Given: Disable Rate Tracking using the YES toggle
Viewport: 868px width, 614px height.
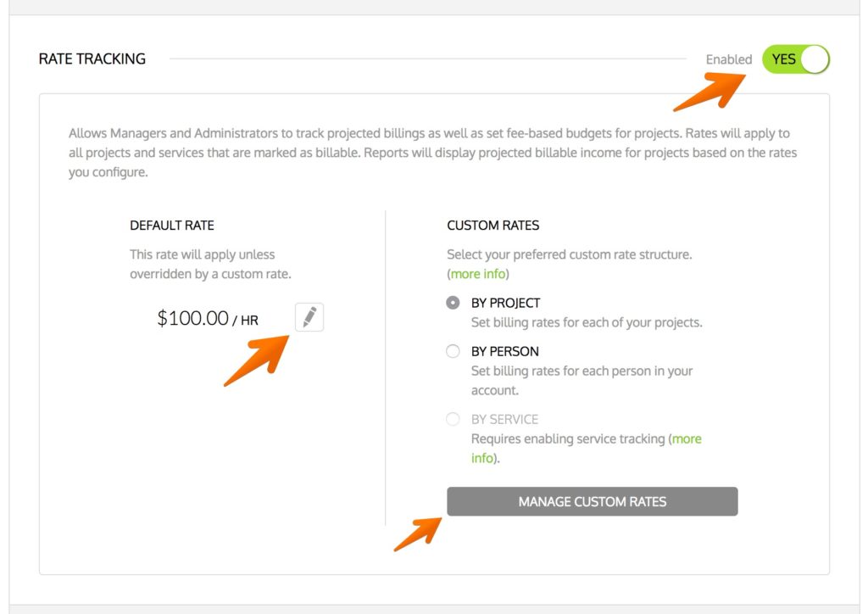Looking at the screenshot, I should coord(795,59).
